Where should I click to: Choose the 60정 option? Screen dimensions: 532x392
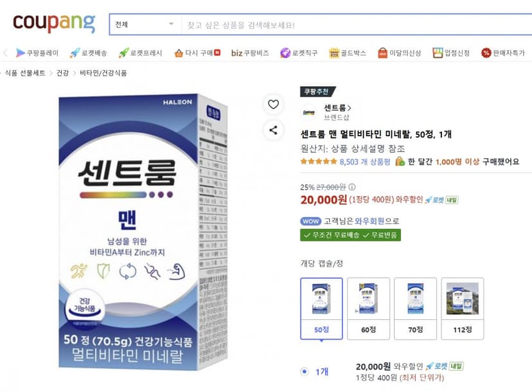coord(368,308)
